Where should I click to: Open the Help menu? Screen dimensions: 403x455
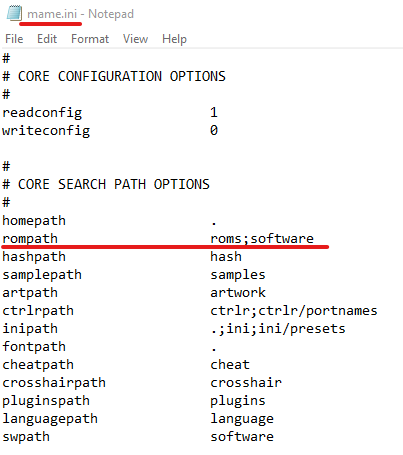pos(174,39)
